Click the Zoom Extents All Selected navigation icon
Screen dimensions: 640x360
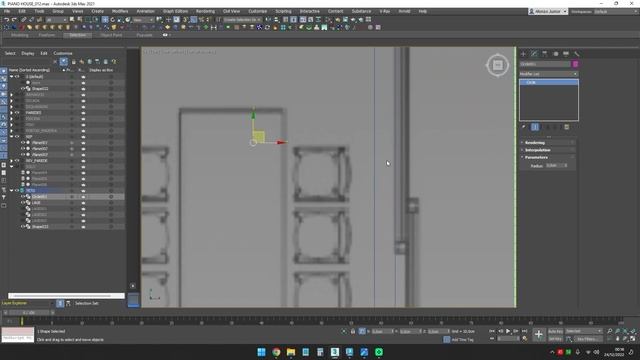(x=633, y=331)
